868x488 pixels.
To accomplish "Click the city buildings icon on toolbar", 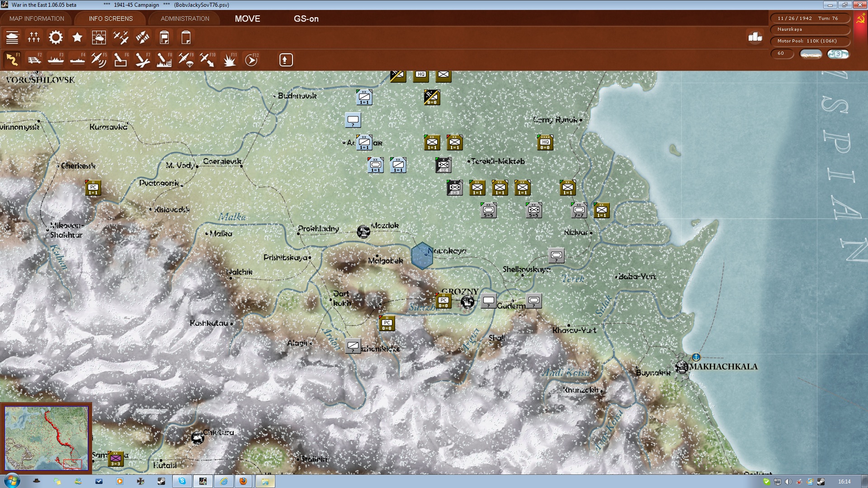I will pyautogui.click(x=755, y=37).
